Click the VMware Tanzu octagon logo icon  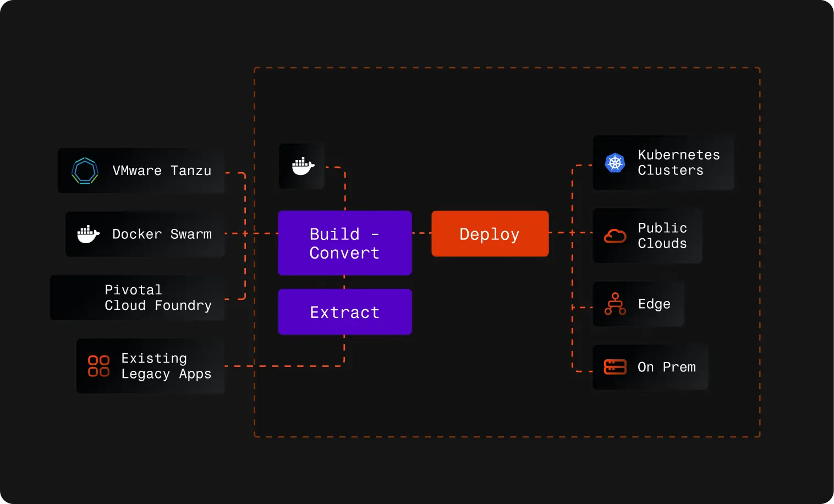85,171
